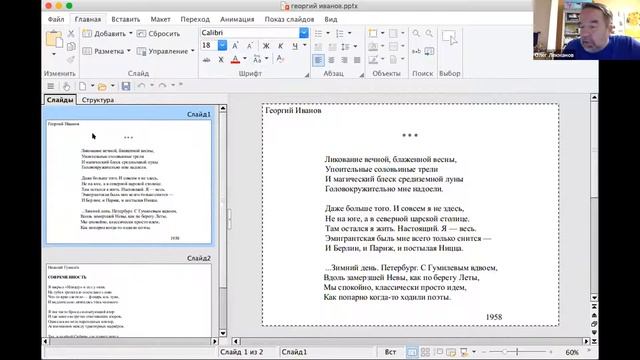The height and width of the screenshot is (360, 640).
Task: Toggle italic (К) formatting
Action: [x=280, y=46]
